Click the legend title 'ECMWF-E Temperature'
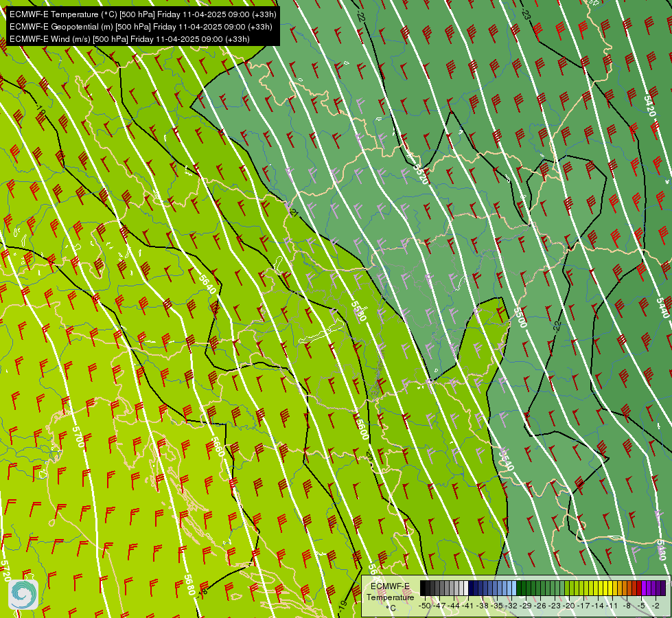This screenshot has height=618, width=672. tap(391, 591)
